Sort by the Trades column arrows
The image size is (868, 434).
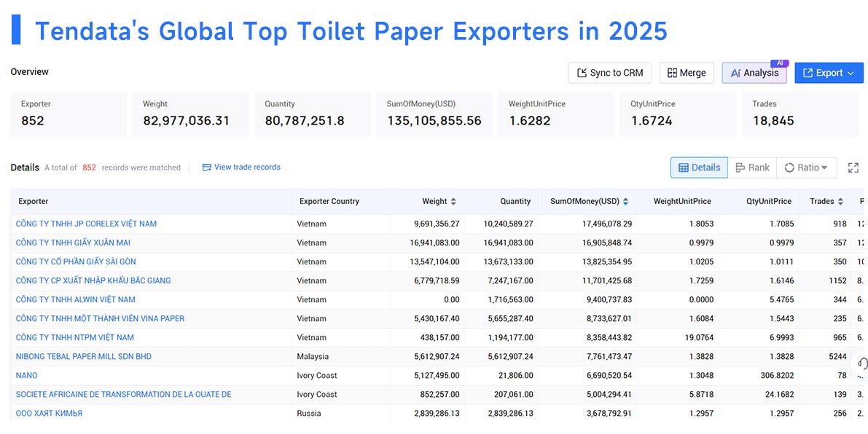tap(840, 202)
